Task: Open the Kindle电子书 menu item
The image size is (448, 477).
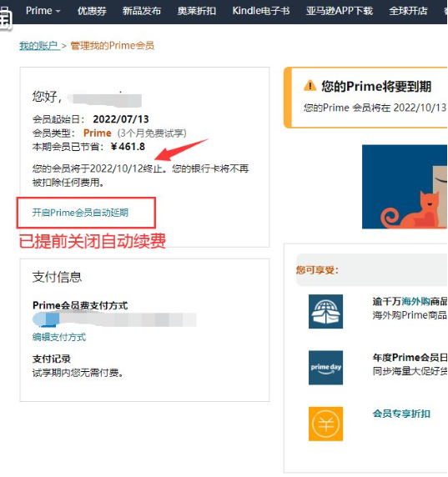Action: [x=261, y=11]
